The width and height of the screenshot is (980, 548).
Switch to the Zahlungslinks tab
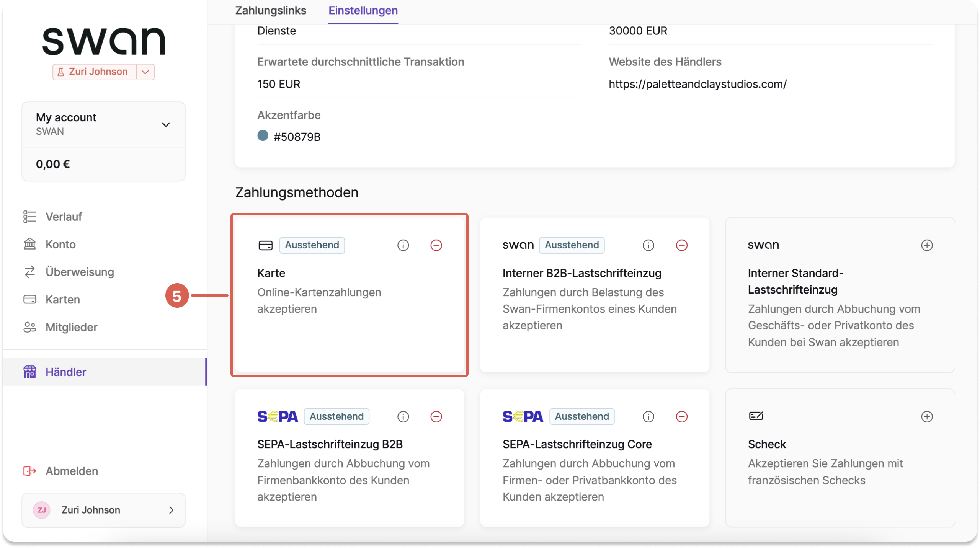tap(270, 10)
